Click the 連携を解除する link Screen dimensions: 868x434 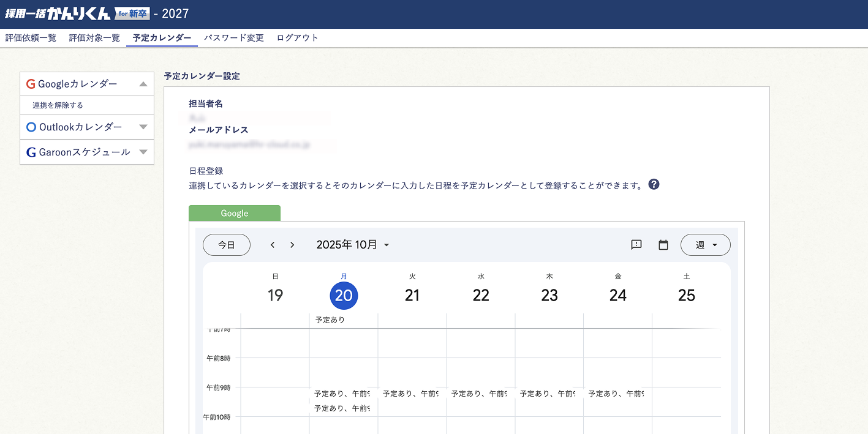point(53,105)
